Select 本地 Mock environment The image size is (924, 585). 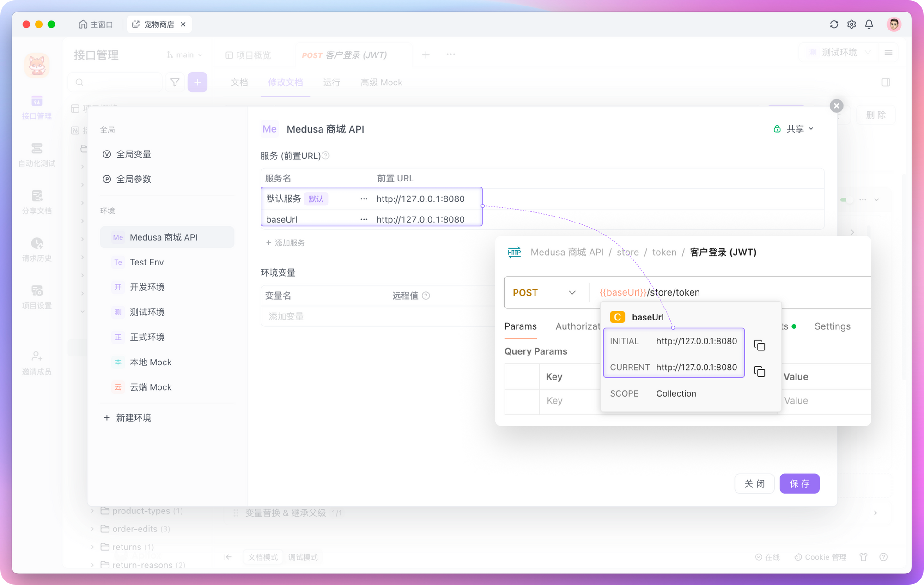pyautogui.click(x=167, y=362)
